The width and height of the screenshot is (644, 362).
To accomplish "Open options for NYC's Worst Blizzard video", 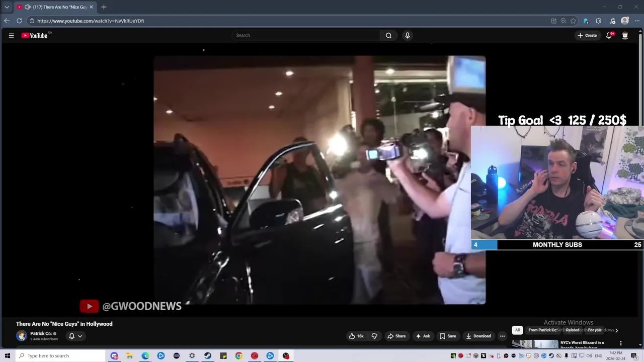I will coord(620,343).
